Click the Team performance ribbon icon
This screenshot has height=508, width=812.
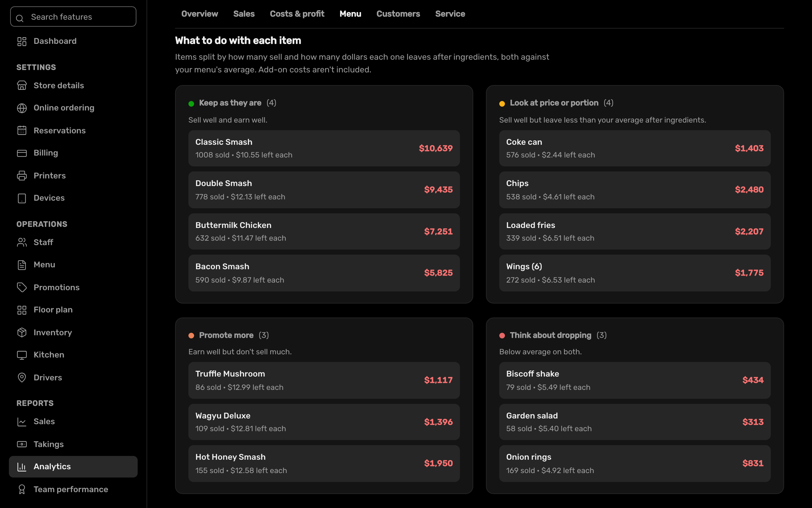[x=22, y=490]
